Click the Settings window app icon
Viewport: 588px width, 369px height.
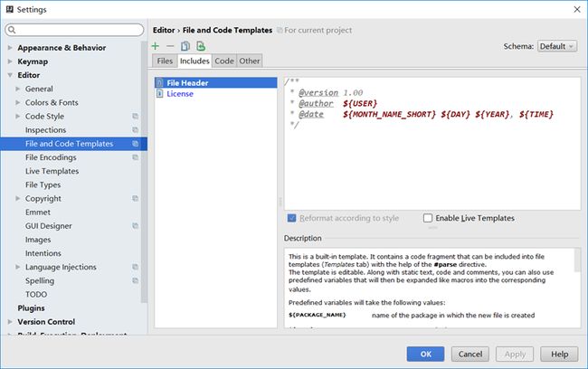pos(10,9)
